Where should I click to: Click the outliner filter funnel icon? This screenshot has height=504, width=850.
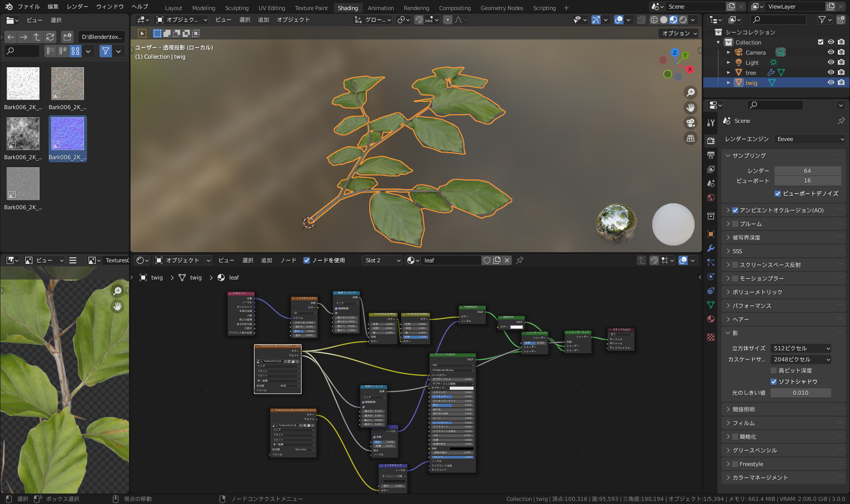(x=822, y=20)
